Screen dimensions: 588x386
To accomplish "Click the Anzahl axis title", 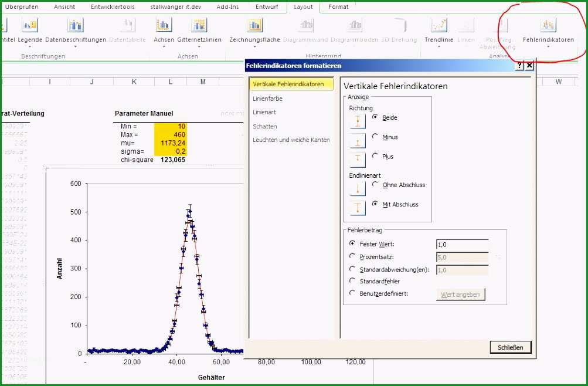I will click(60, 269).
